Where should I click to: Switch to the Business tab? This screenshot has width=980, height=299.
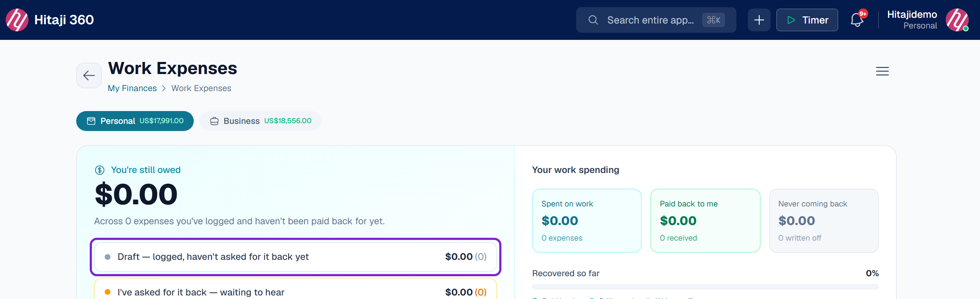tap(260, 121)
